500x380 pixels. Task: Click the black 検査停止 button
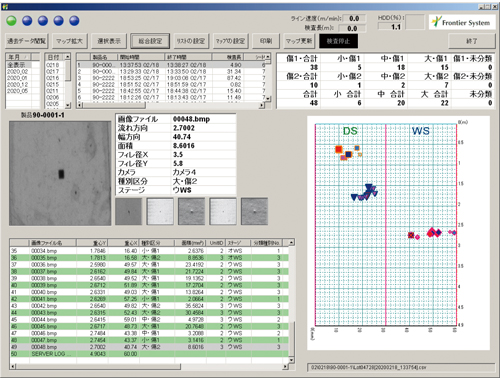338,41
